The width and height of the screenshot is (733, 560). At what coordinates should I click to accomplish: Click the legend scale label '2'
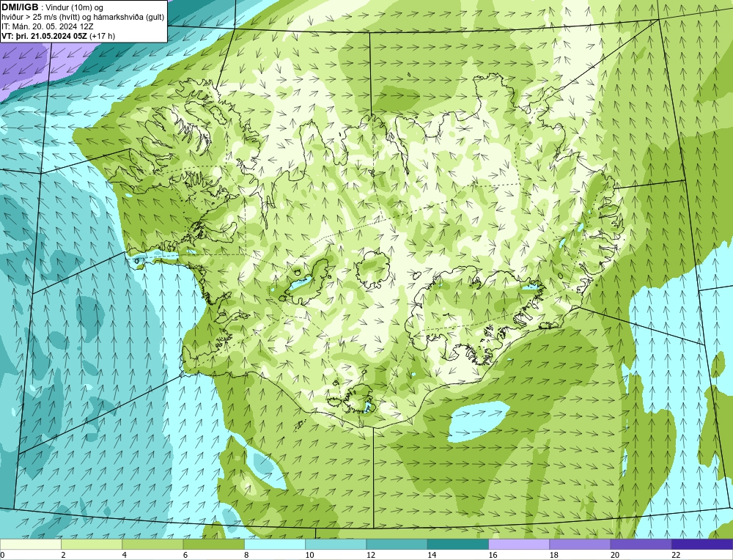[63, 555]
